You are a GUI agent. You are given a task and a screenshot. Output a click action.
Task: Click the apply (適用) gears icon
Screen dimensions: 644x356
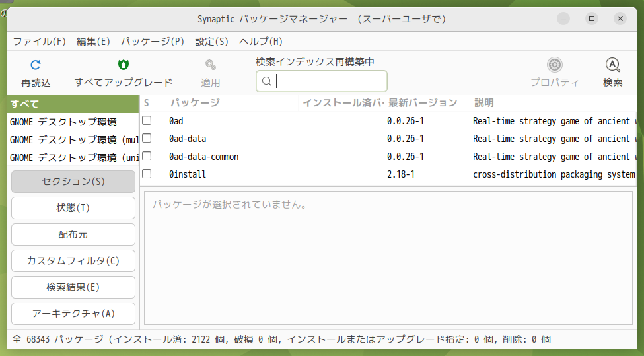[210, 65]
